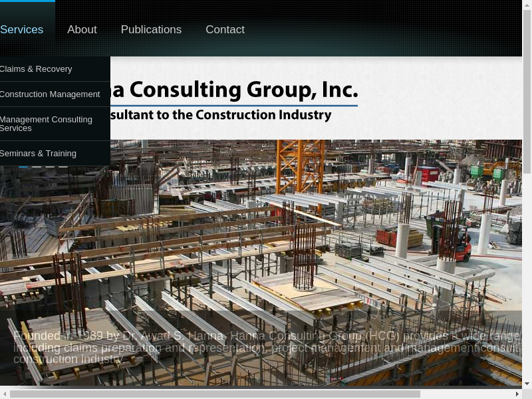Click the vertical scrollbar down arrow
Viewport: 532px width, 399px height.
click(527, 384)
